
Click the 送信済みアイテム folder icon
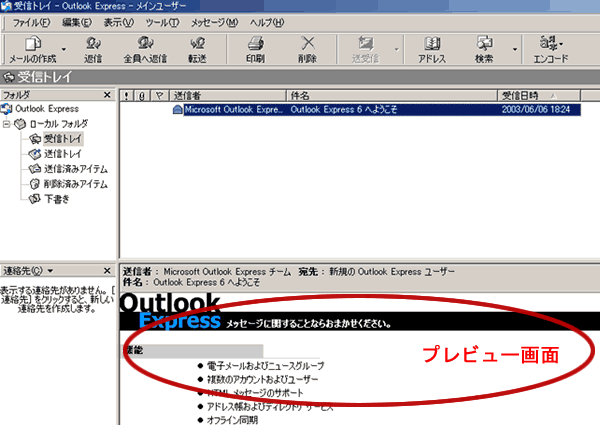pyautogui.click(x=35, y=169)
